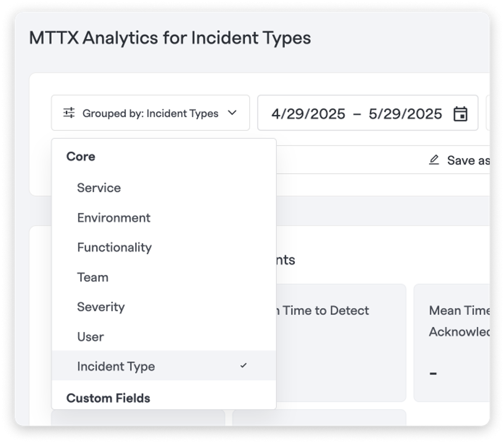Select the checked Incident Type option

164,365
